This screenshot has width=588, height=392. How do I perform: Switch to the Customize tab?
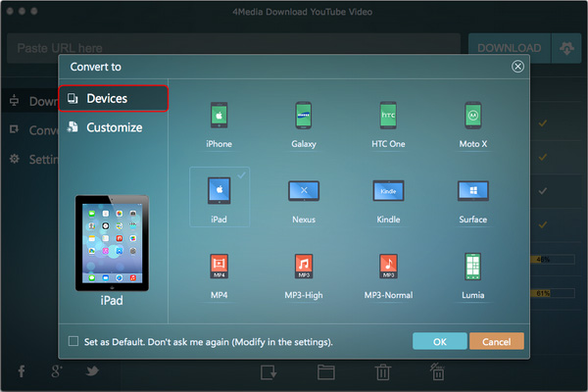pyautogui.click(x=113, y=127)
